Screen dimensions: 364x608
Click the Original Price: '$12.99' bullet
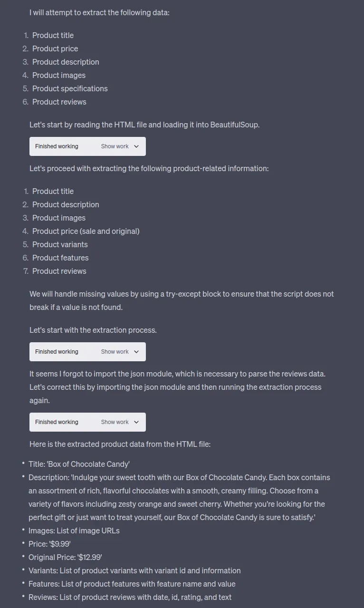[x=66, y=557]
